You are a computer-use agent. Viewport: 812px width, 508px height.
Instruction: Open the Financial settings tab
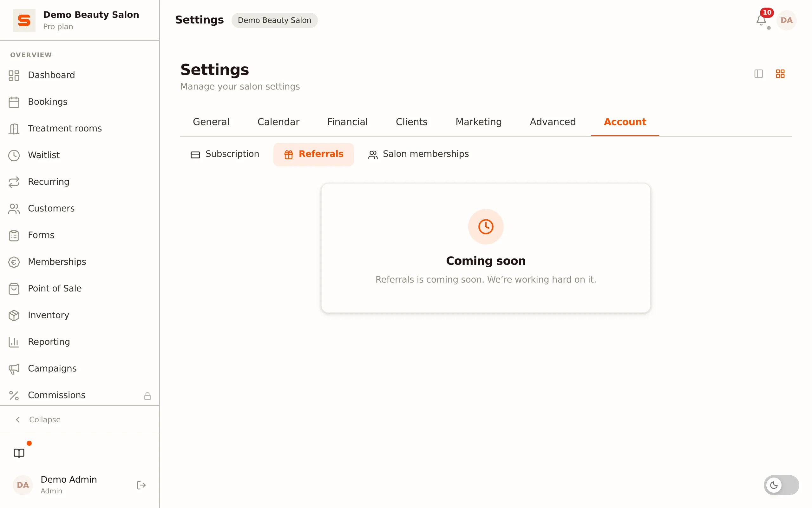tap(347, 122)
